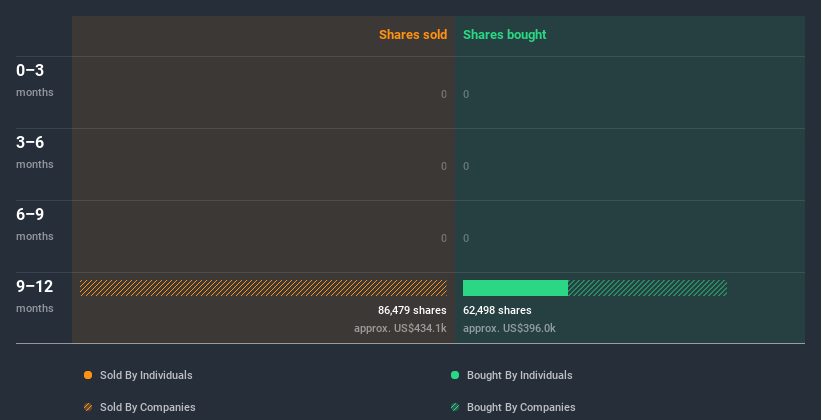Click the orange hatched shares sold bar
Image resolution: width=821 pixels, height=420 pixels.
tap(263, 288)
